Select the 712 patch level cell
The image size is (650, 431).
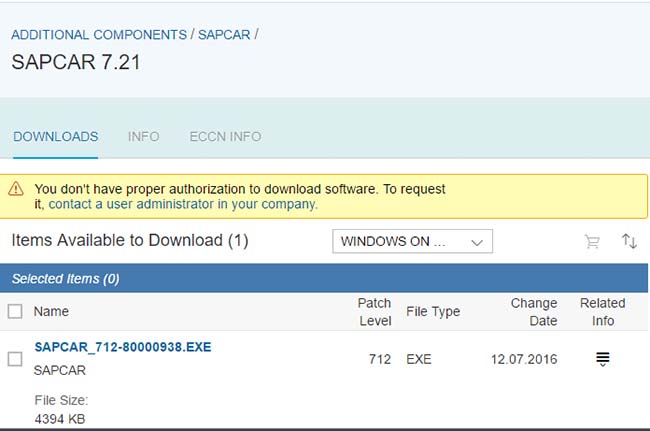tap(380, 359)
